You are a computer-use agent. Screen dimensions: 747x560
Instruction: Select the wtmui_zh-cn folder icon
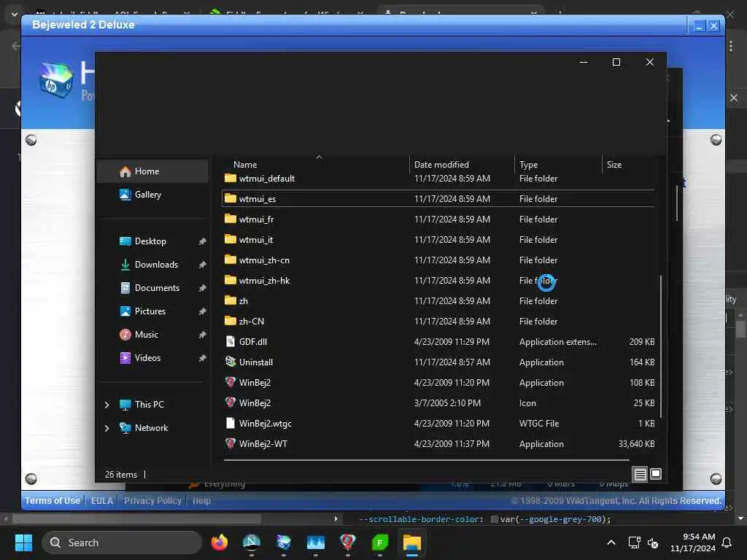click(231, 260)
